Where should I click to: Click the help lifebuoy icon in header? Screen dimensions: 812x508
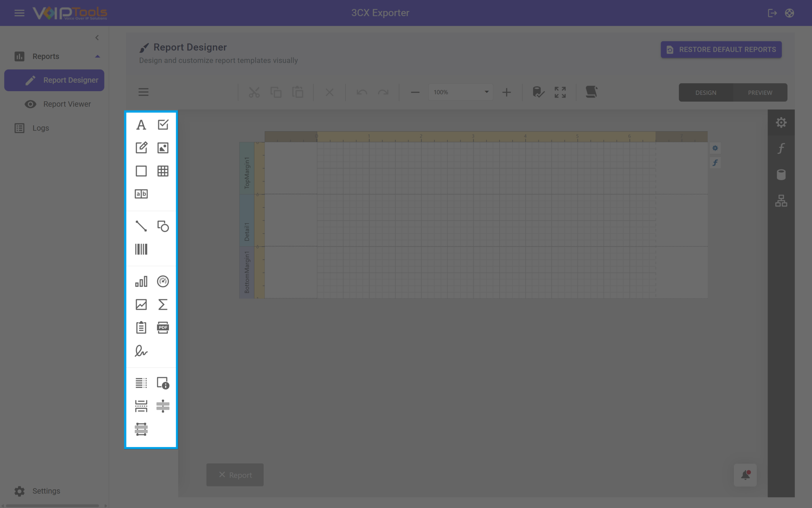[x=789, y=13]
